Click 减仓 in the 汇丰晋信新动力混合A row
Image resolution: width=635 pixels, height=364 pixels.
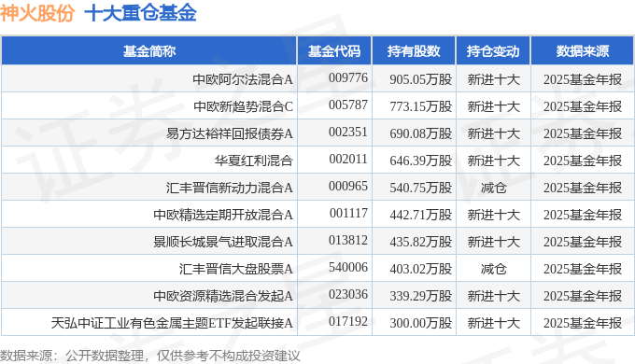493,188
